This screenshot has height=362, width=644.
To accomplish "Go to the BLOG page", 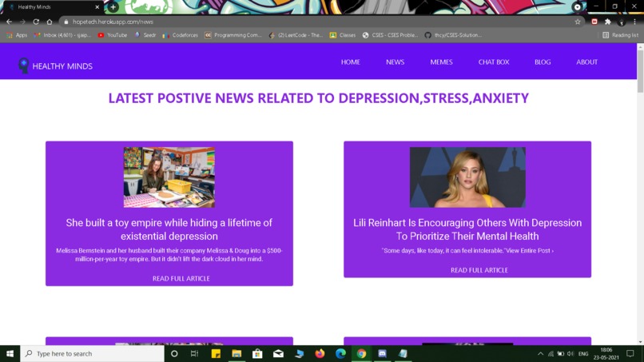I will tap(543, 62).
